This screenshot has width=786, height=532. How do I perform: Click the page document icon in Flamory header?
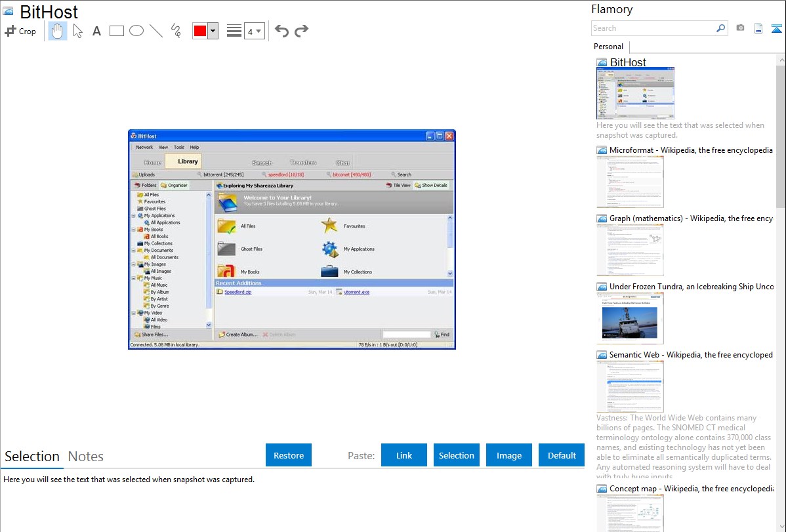click(x=758, y=28)
